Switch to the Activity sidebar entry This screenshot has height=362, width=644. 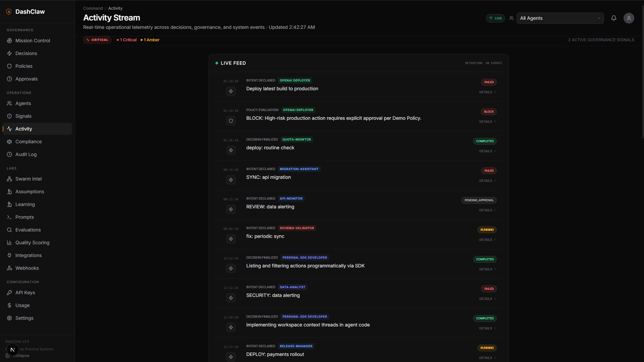(x=23, y=129)
